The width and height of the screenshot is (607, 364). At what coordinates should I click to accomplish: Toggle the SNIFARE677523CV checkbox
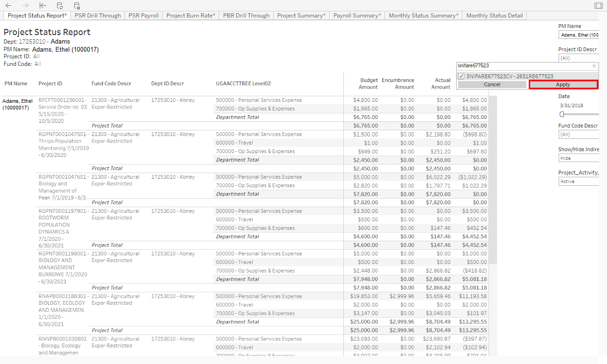coord(461,76)
